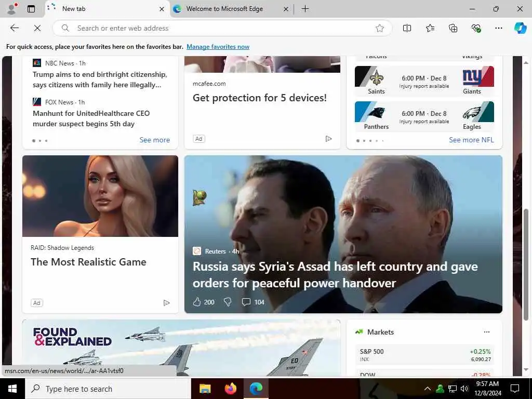Open the S&P 500 market row
Viewport: 532px width, 399px height.
[x=425, y=355]
